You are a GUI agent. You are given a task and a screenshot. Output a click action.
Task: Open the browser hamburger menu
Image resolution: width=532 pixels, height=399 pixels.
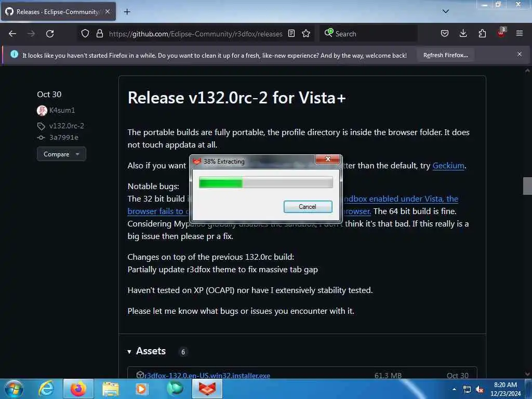(x=520, y=33)
